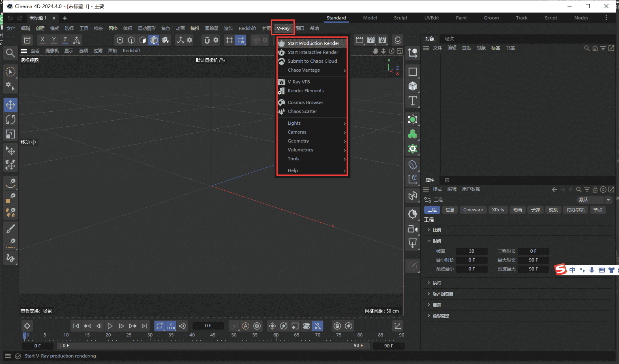
Task: Click the Cosmos Browser entry in V-Ray menu
Action: point(304,102)
